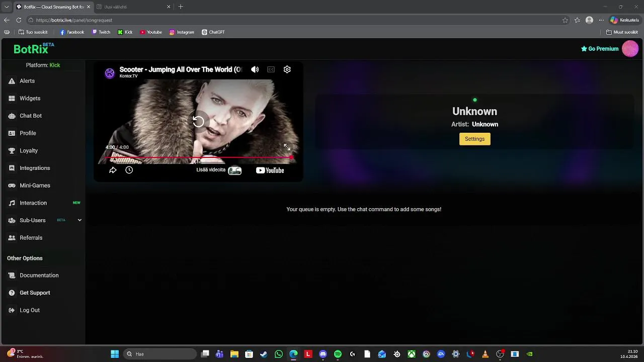Viewport: 644px width, 362px height.
Task: Add this page to favorites star
Action: click(x=565, y=20)
